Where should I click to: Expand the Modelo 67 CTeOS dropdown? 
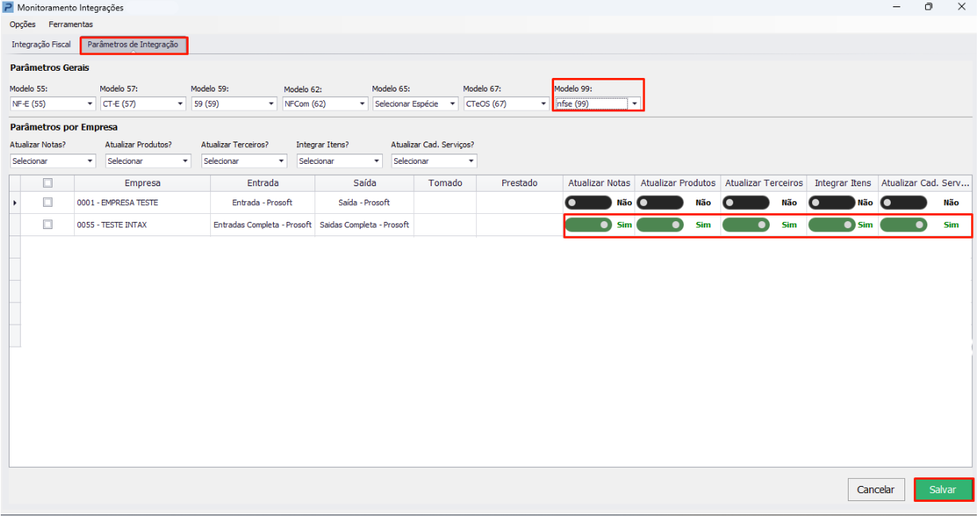(506, 103)
